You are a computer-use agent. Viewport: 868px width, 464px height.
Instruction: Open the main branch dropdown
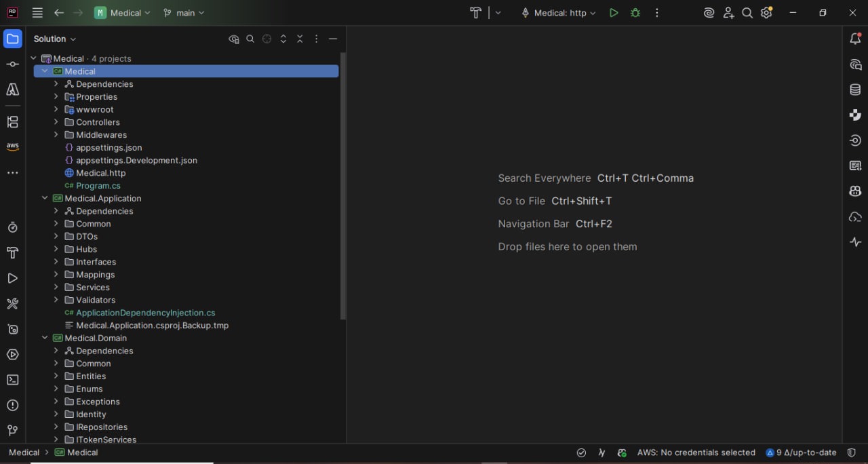184,12
